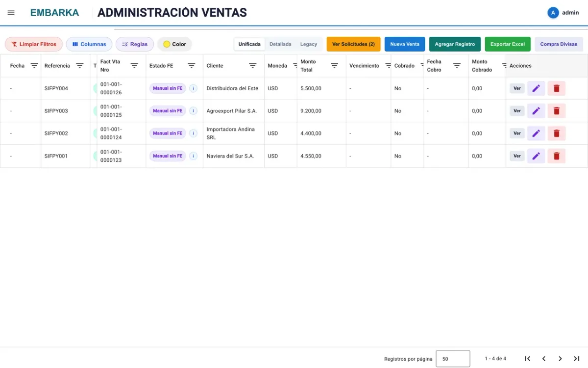Toggle the yellow Color option

pyautogui.click(x=174, y=44)
